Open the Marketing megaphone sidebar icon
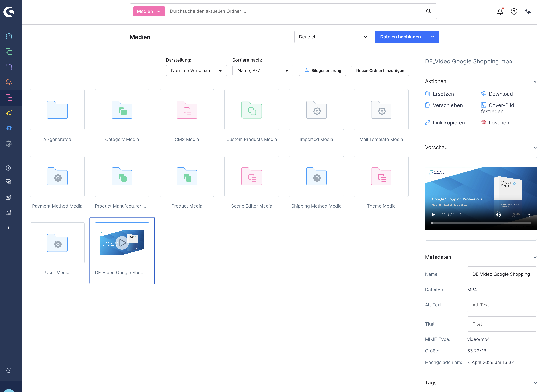This screenshot has height=392, width=537. click(9, 113)
